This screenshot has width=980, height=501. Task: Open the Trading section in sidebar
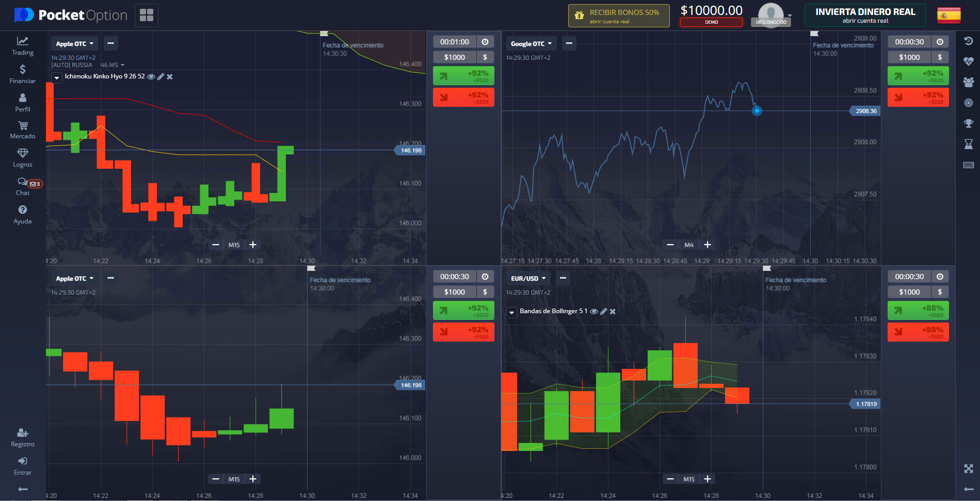23,45
